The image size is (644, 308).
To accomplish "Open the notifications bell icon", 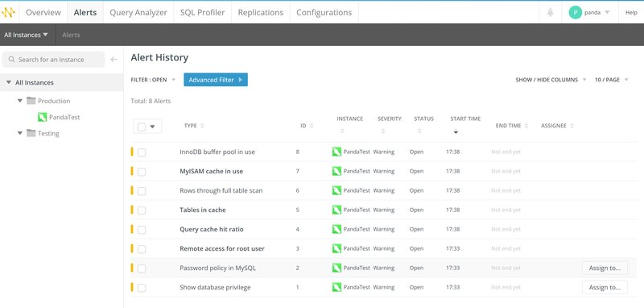I will (x=551, y=12).
